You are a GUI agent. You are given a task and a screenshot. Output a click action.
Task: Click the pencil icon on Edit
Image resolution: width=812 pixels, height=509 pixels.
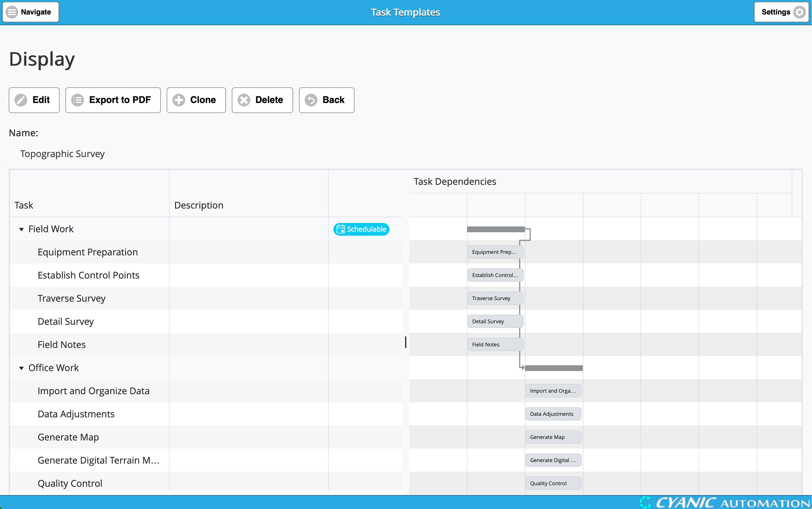[21, 100]
